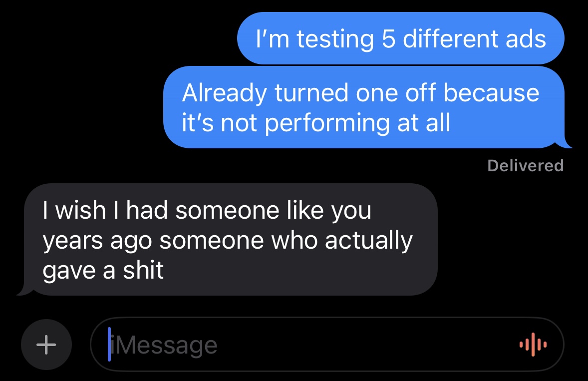Tap the audio waveform record icon
This screenshot has width=588, height=381.
tap(533, 344)
